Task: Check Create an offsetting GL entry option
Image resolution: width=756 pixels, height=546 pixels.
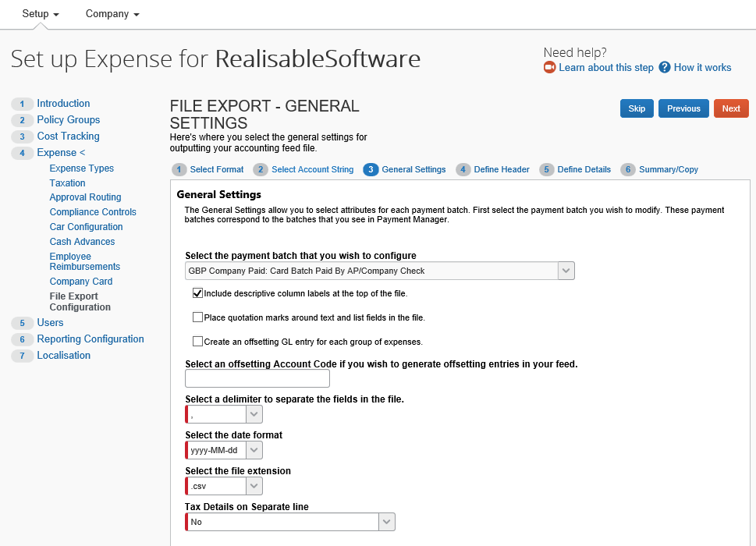Action: tap(197, 342)
